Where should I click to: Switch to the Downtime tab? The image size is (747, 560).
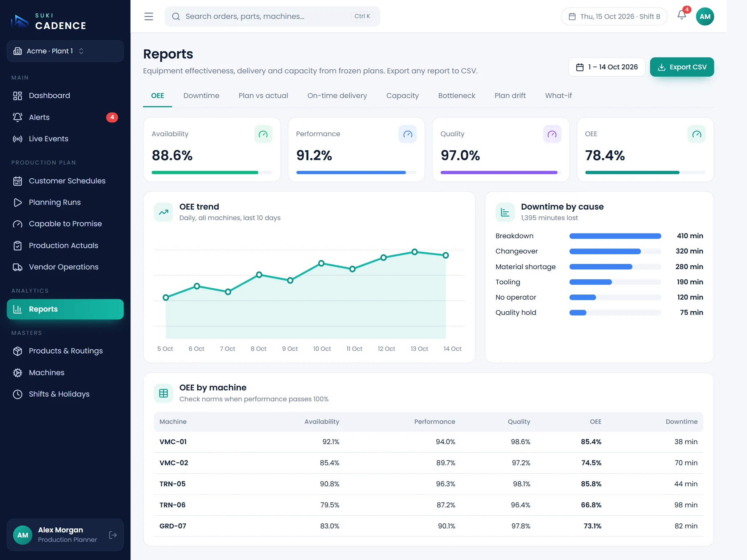[x=201, y=96]
